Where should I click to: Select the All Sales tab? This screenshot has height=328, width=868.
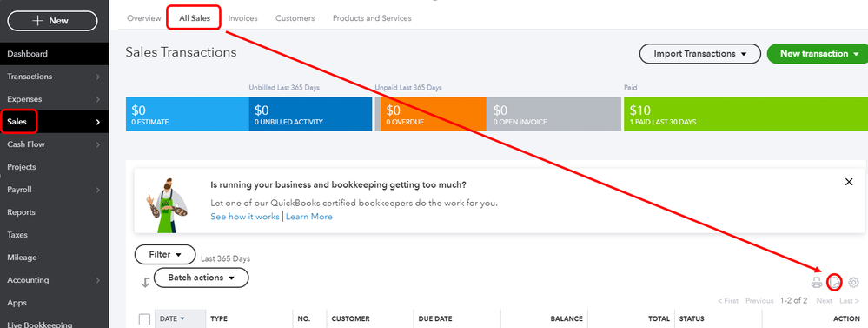195,18
